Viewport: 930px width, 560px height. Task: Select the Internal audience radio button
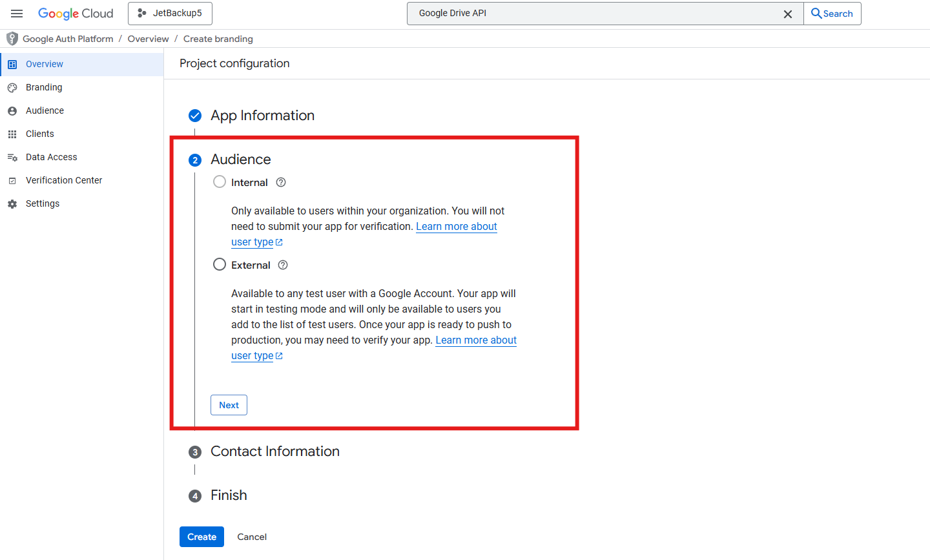[220, 182]
